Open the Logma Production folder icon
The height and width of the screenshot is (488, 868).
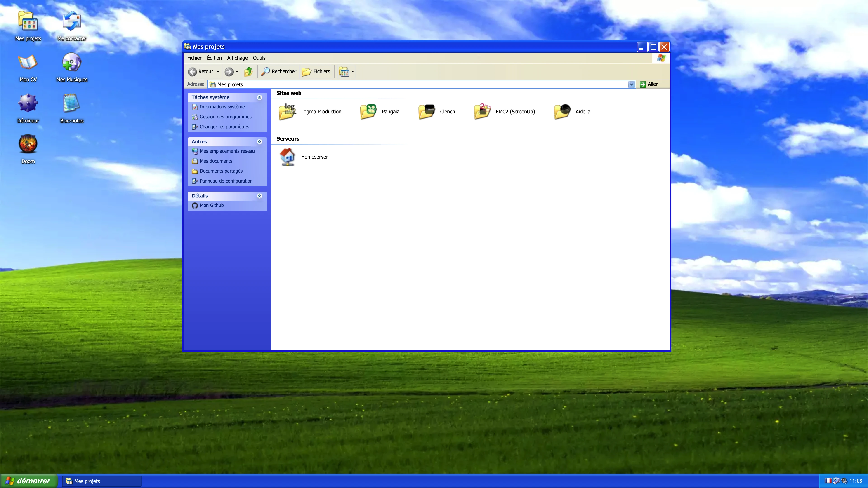[287, 111]
